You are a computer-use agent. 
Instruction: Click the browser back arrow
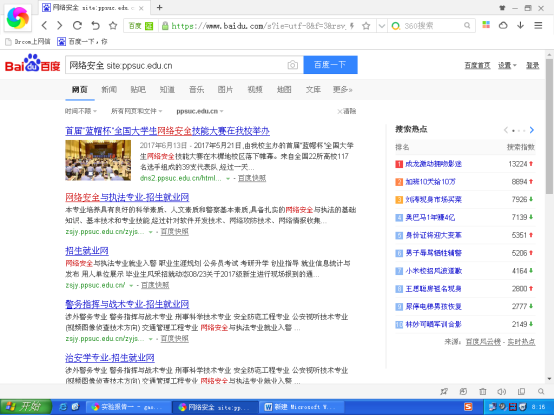coord(44,25)
